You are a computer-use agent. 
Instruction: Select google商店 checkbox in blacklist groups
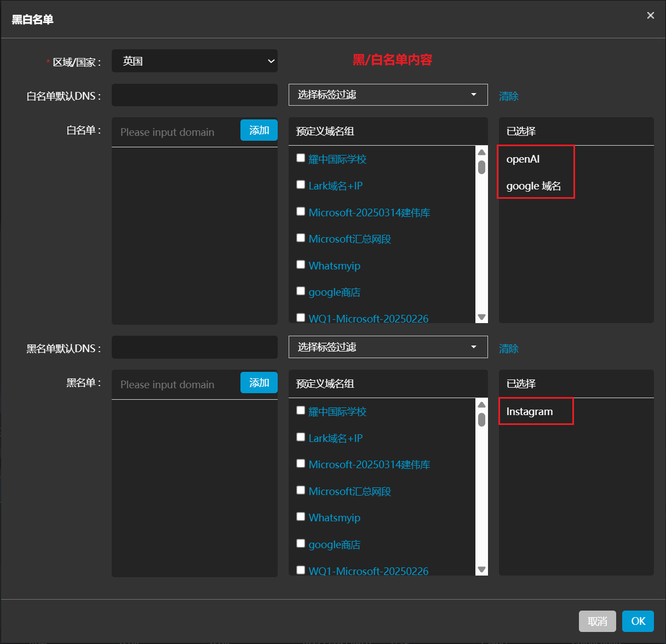pos(301,543)
